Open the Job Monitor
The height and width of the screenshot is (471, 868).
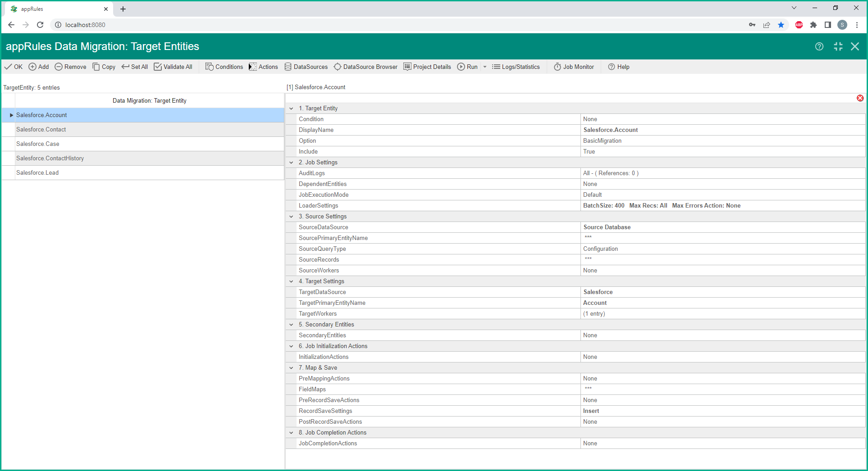point(574,67)
